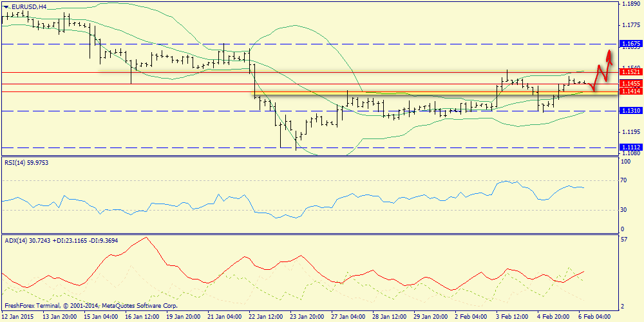Select the blue 1.1310 level label
Viewport: 644px width, 322px height.
(x=631, y=111)
